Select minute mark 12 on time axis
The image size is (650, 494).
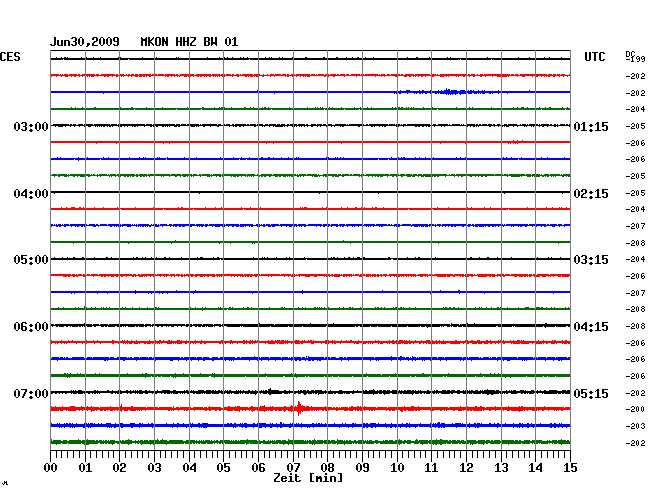[466, 468]
